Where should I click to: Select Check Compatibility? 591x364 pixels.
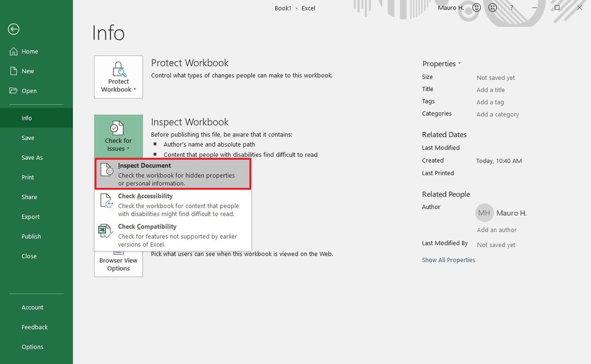[147, 226]
